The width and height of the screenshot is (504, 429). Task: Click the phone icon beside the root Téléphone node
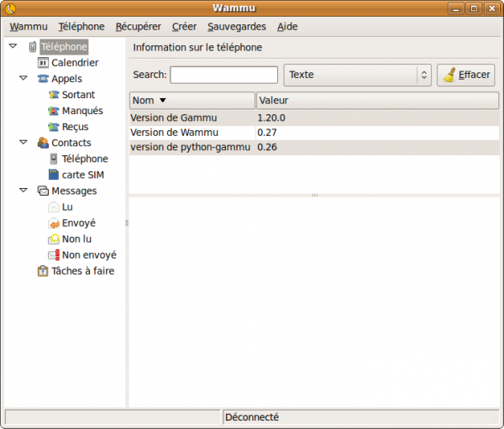[33, 47]
